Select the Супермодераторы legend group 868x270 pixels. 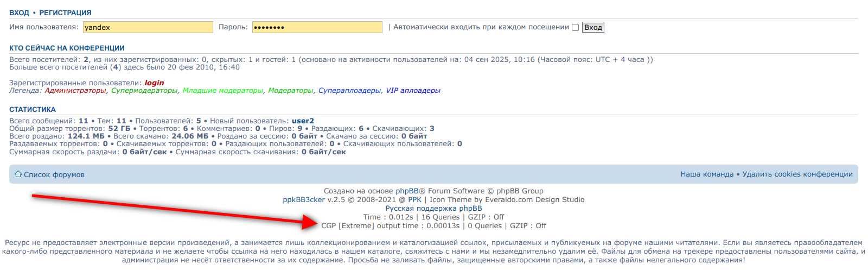[x=144, y=91]
